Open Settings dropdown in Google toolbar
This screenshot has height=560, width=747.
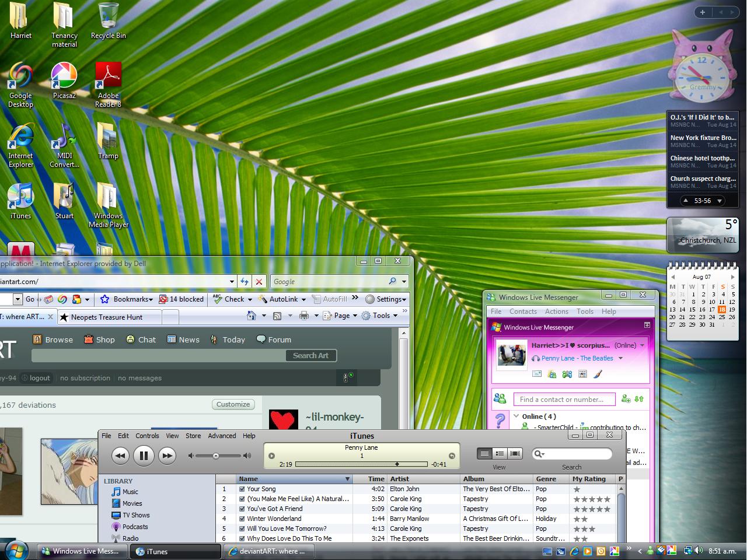coord(386,299)
